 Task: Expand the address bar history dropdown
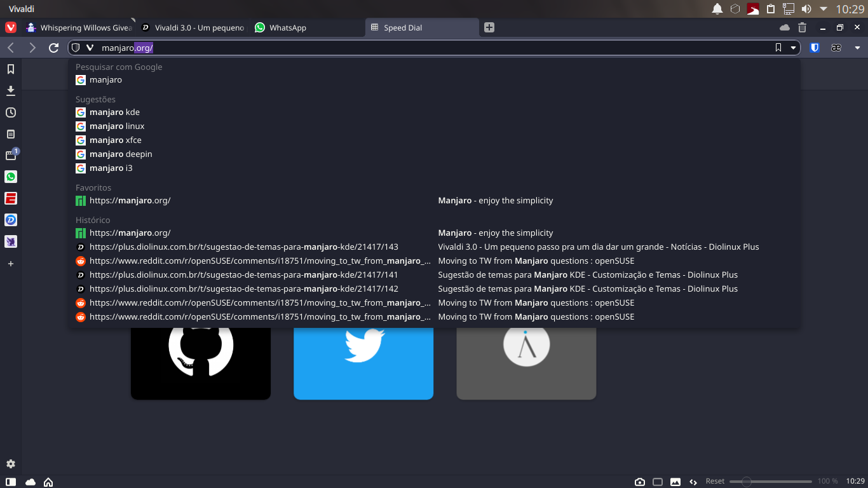(793, 48)
